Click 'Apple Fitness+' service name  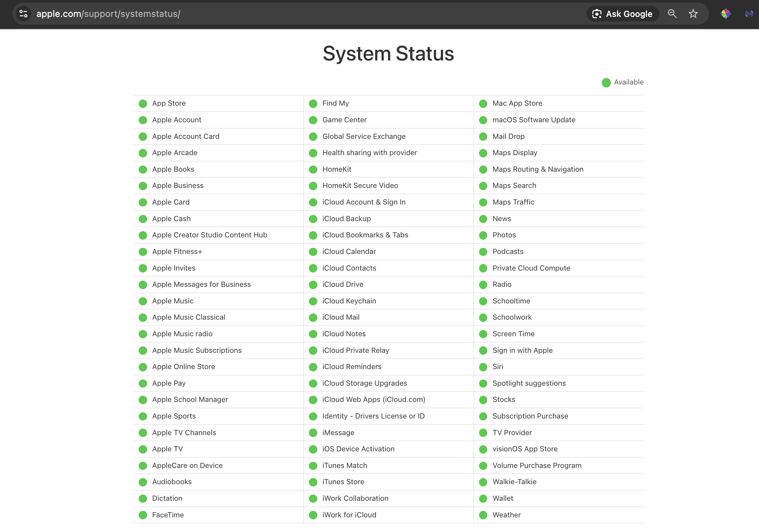click(177, 252)
